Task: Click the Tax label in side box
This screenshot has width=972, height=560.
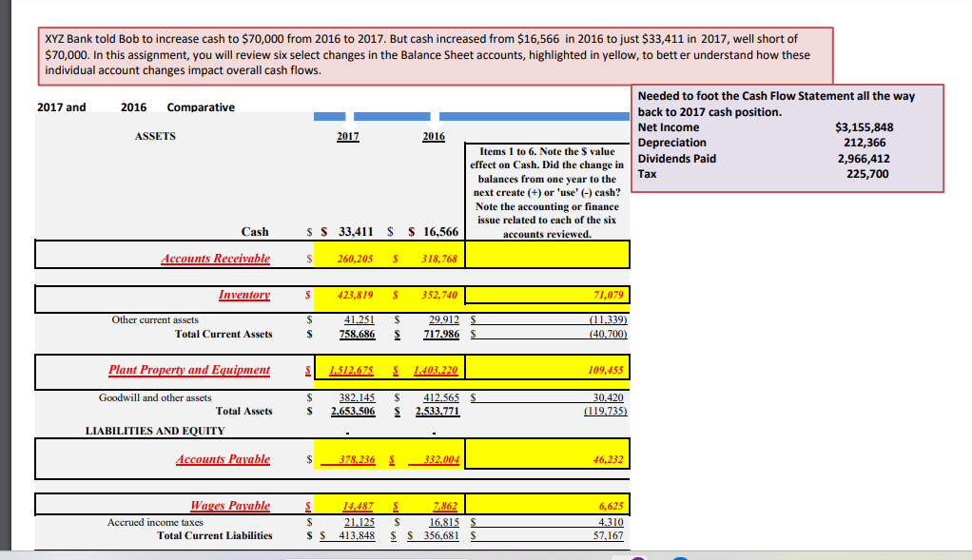Action: [647, 174]
